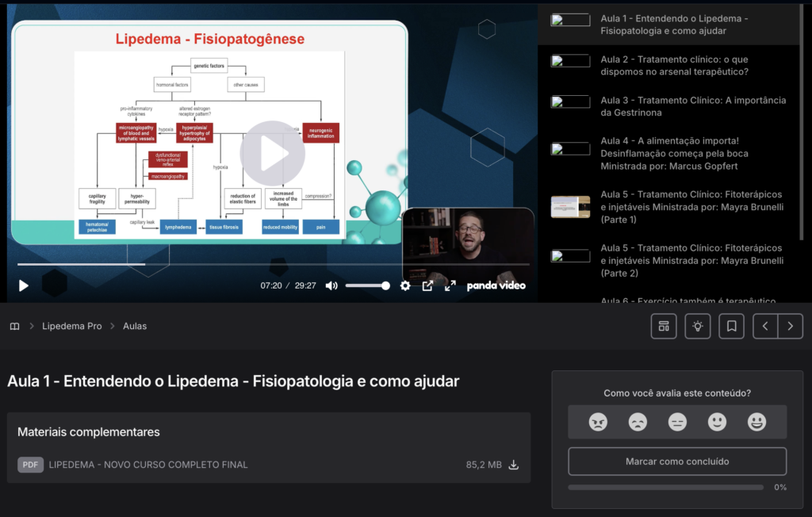Enter fullscreen mode in the player
Viewport: 812px width, 517px height.
pos(450,286)
